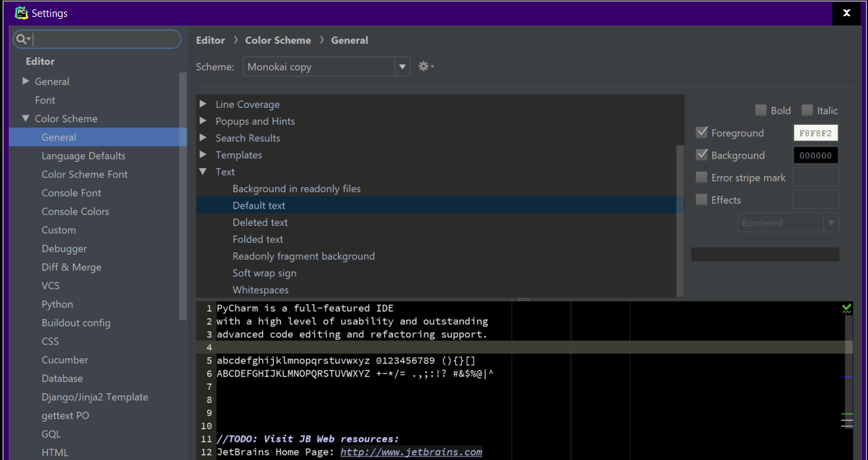Collapse the Text section
868x460 pixels.
(204, 171)
